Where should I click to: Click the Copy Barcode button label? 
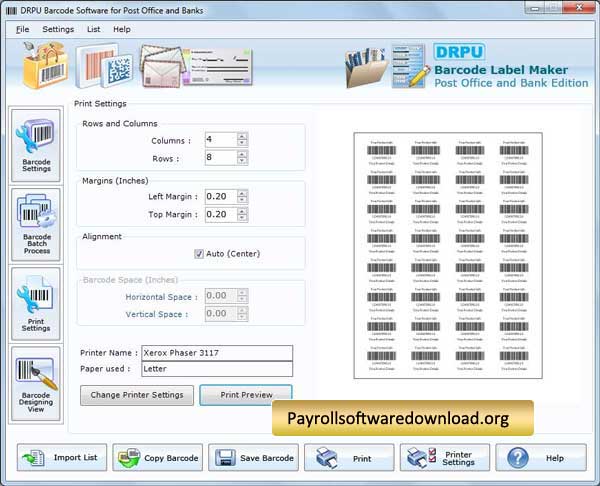(x=171, y=458)
